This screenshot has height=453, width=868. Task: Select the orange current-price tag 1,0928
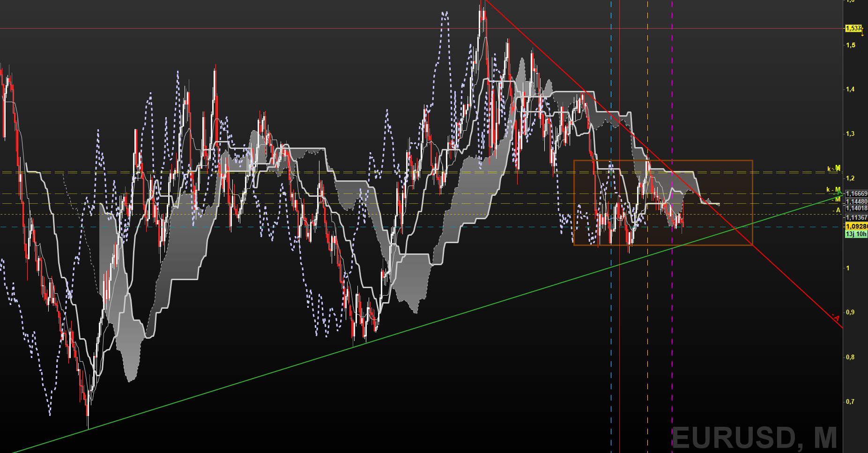856,227
